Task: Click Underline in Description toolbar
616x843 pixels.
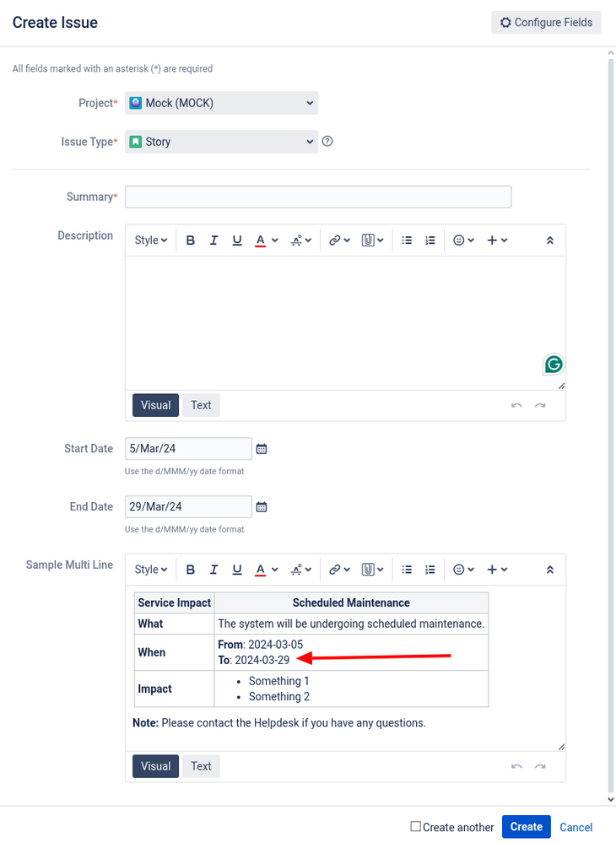Action: click(x=237, y=240)
